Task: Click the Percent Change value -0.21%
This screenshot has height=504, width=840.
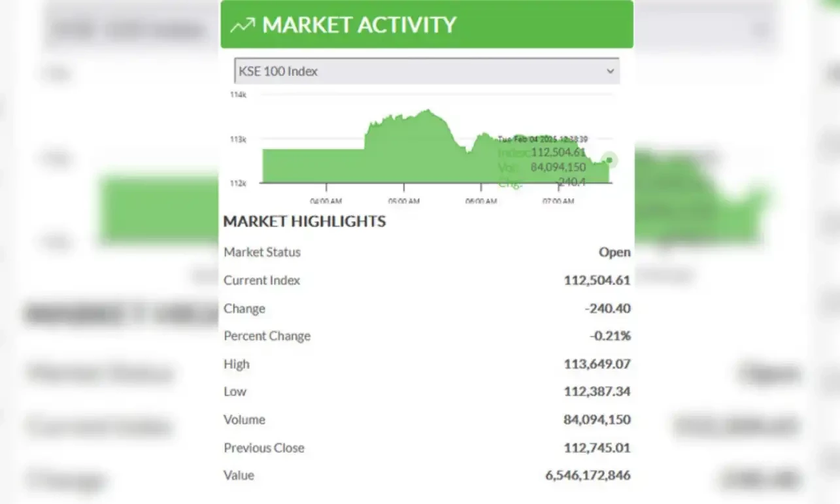Action: [x=610, y=336]
